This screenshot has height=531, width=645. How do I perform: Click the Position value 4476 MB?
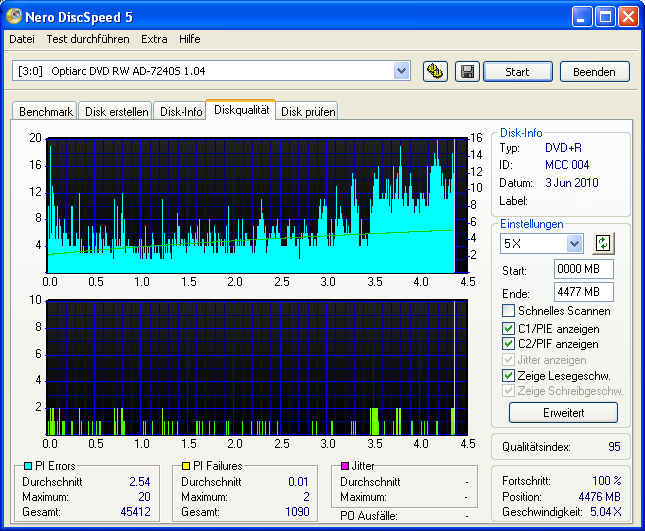[599, 497]
